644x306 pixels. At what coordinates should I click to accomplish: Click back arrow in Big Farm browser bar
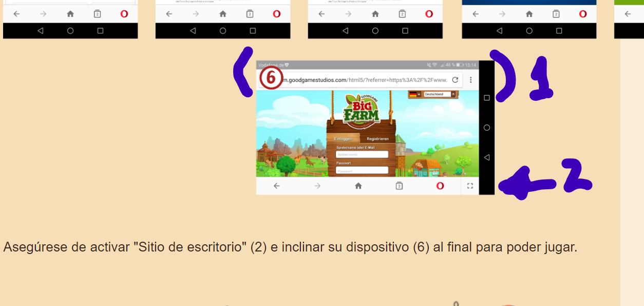click(277, 186)
